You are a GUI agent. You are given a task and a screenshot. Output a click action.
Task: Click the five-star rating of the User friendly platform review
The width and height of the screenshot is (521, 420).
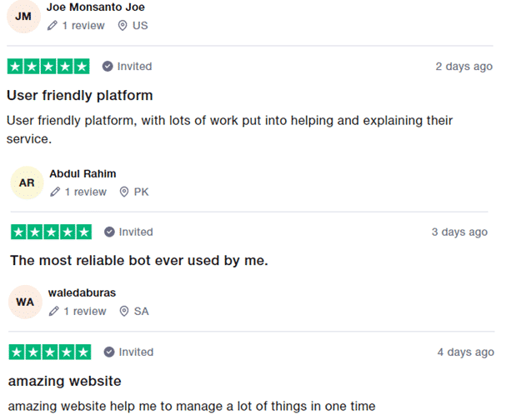(x=48, y=67)
